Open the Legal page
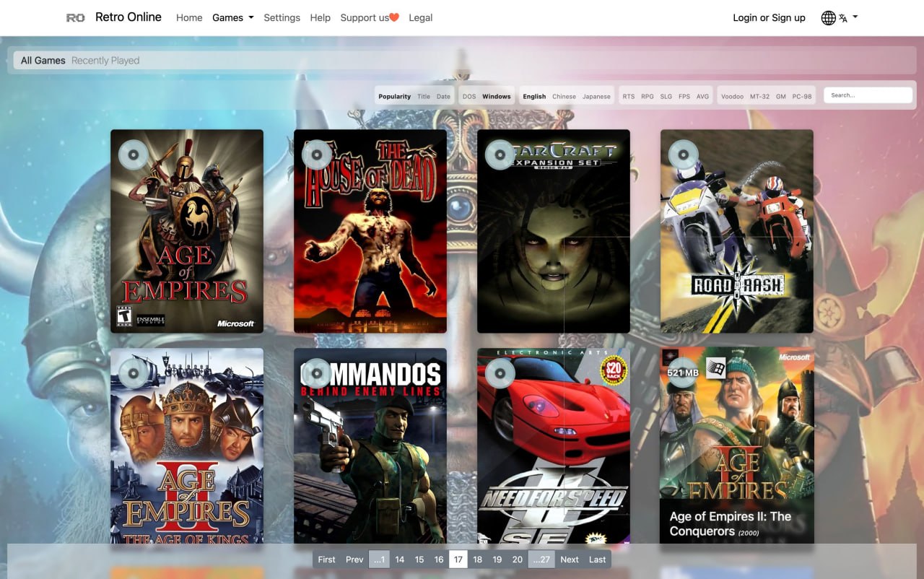Viewport: 924px width, 579px height. click(x=420, y=17)
